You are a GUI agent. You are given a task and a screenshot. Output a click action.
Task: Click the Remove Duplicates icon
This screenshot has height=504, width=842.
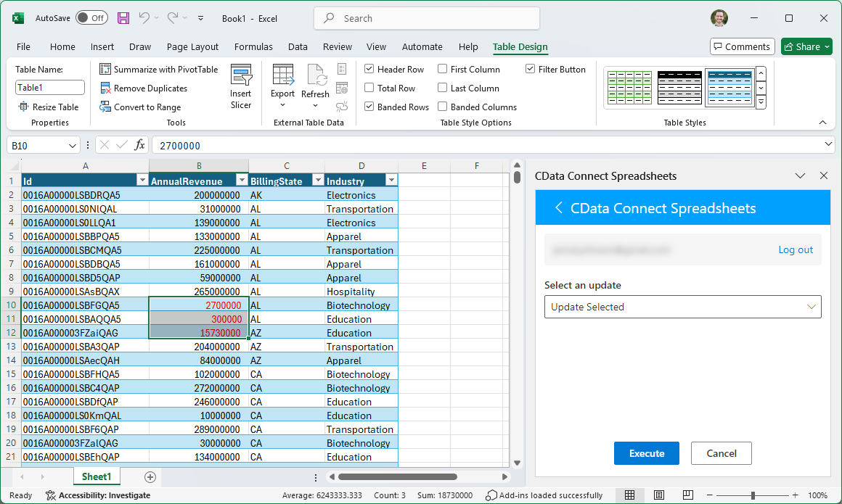[x=106, y=88]
